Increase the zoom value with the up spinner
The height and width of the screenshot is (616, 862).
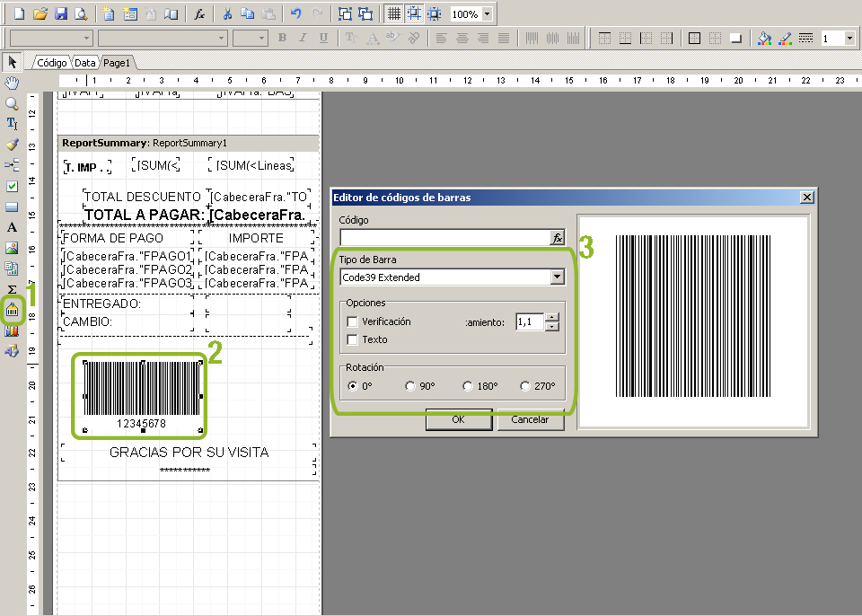[552, 317]
